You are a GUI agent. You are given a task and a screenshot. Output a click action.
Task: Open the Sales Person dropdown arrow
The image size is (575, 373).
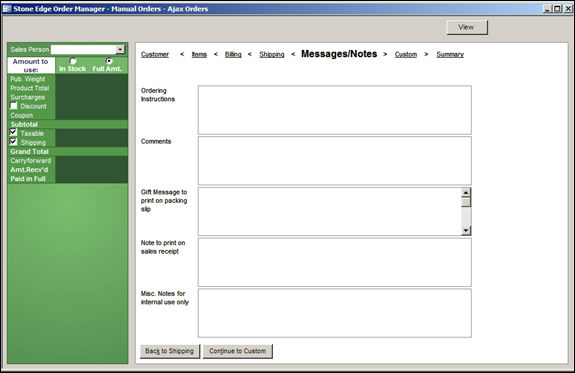tap(120, 50)
